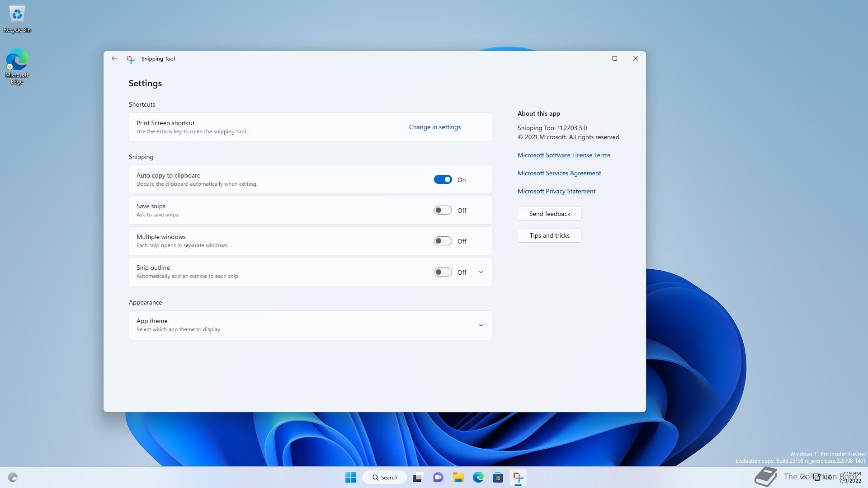Select the Microsoft Edge desktop shortcut
This screenshot has height=488, width=868.
point(17,66)
